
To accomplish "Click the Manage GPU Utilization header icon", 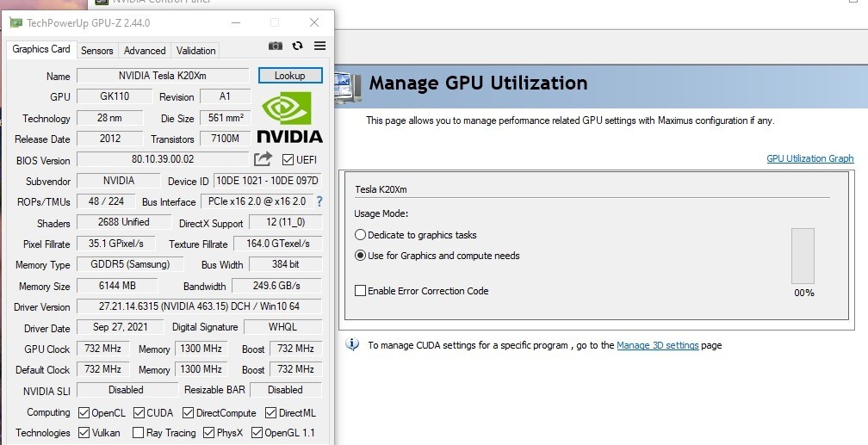I will click(x=349, y=87).
